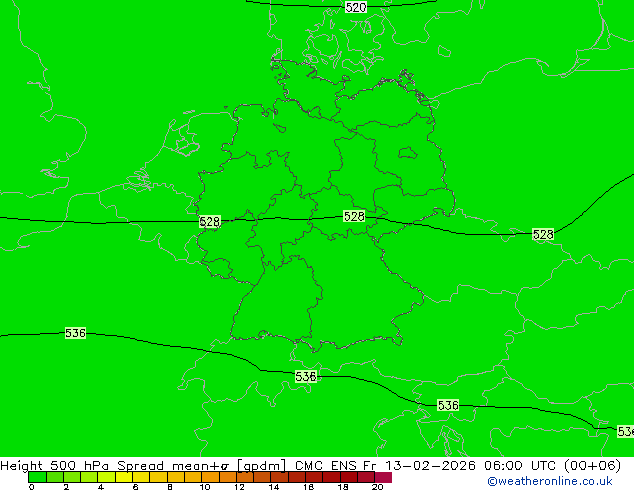Click the '06:00 UTC' time text
This screenshot has height=490, width=634.
[519, 465]
